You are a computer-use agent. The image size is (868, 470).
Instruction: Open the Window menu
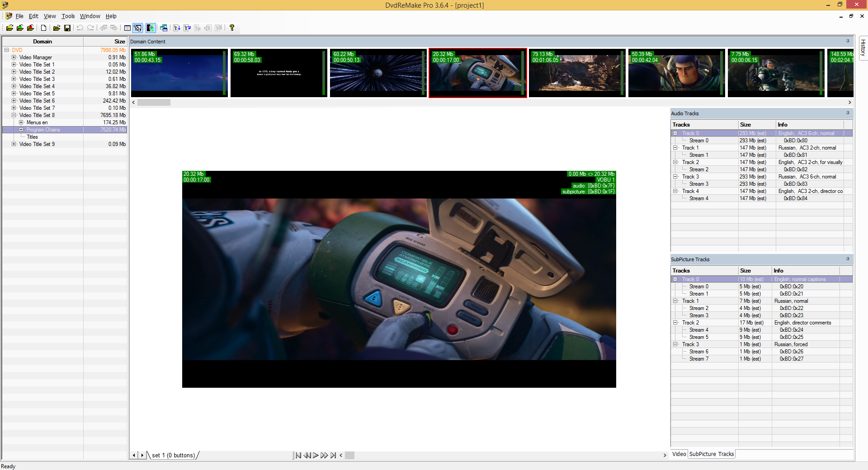(x=90, y=16)
